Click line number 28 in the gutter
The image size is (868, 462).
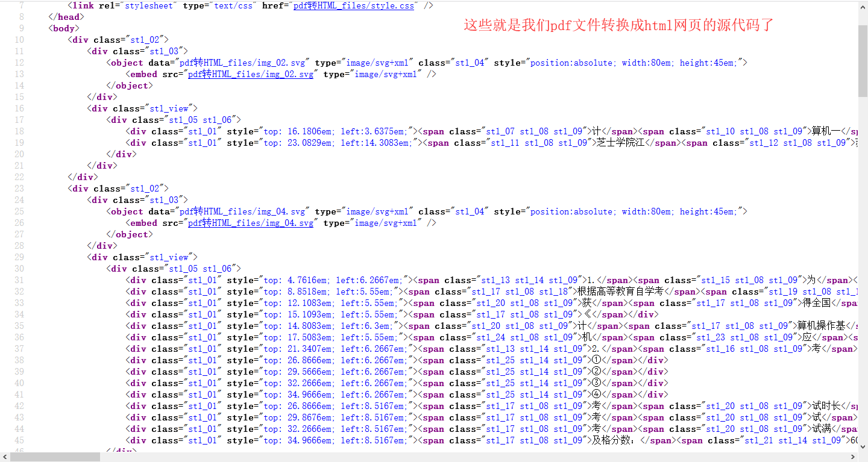coord(19,246)
